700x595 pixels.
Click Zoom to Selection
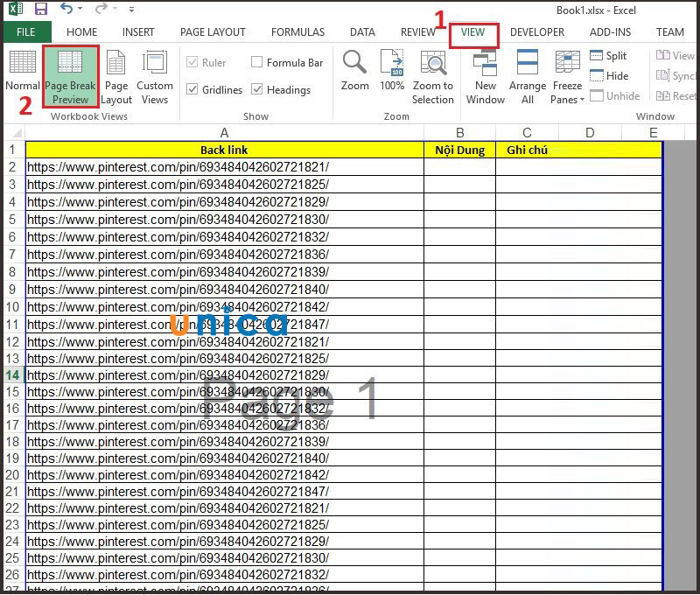(x=432, y=76)
